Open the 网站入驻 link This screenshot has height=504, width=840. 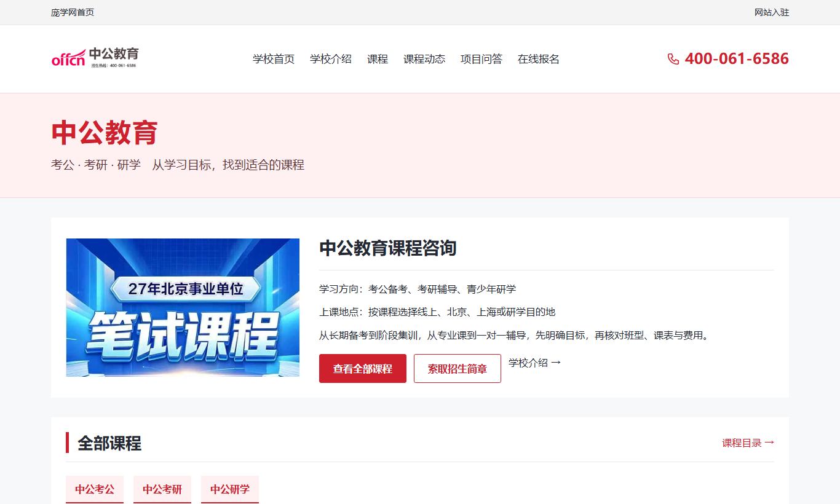[x=772, y=12]
